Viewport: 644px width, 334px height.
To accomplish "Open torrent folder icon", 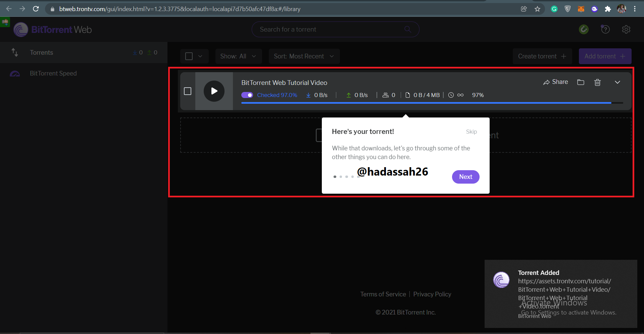I will (581, 82).
